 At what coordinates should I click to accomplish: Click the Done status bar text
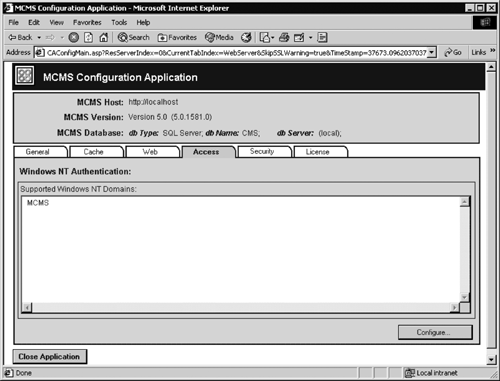pyautogui.click(x=24, y=373)
